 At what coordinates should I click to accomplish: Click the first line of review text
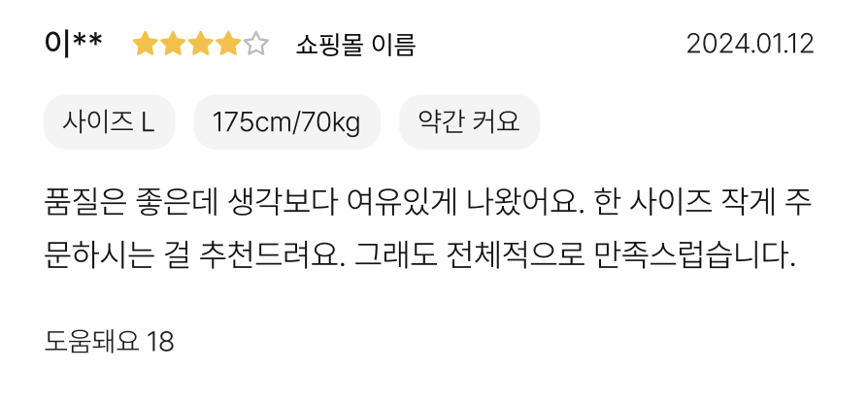pyautogui.click(x=428, y=204)
